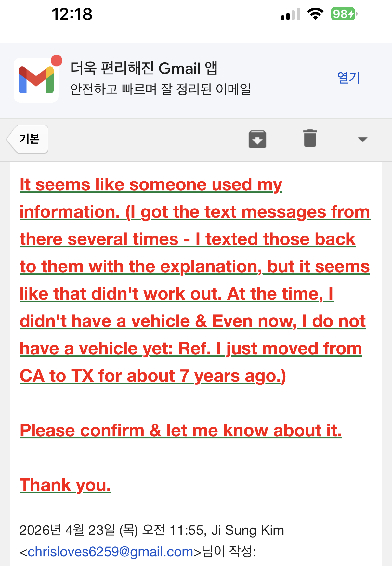Click the 'CA to TX for about 7 years ago.)' line
This screenshot has height=566, width=392.
153,376
